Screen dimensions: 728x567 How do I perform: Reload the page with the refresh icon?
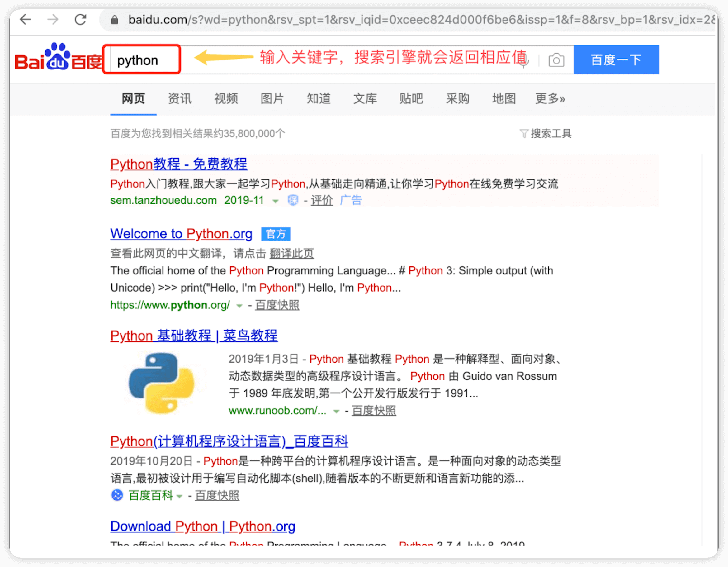click(x=80, y=20)
